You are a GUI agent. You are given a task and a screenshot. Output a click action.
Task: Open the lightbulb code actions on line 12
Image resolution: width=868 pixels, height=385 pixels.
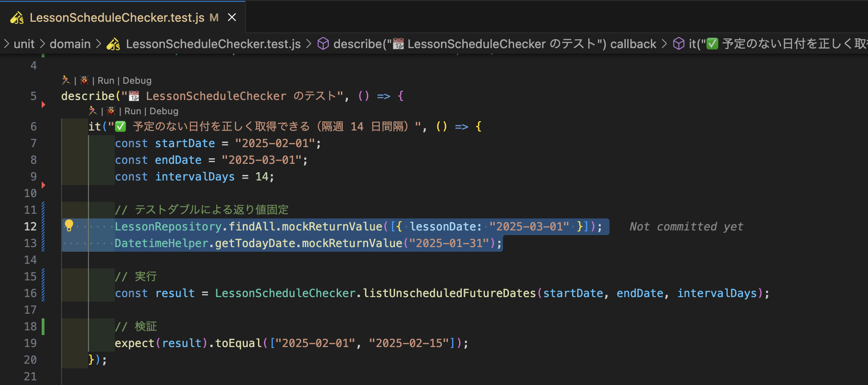pos(69,226)
